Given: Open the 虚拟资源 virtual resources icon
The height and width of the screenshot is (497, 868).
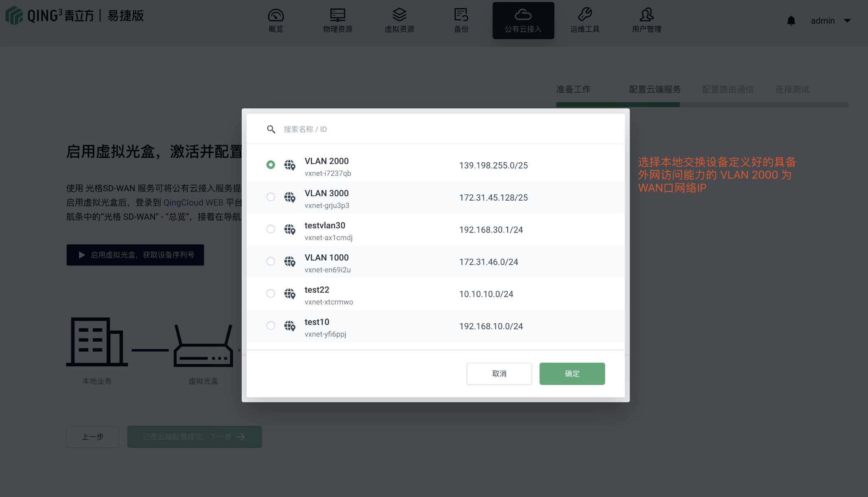Looking at the screenshot, I should click(399, 15).
